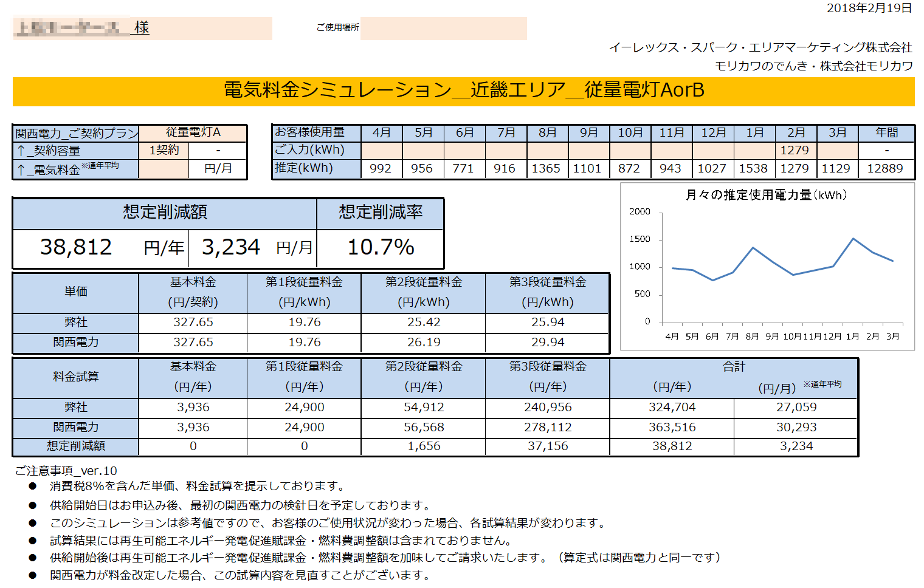The height and width of the screenshot is (588, 924).
Task: Click the 8月 estimated value 1365
Action: (547, 168)
